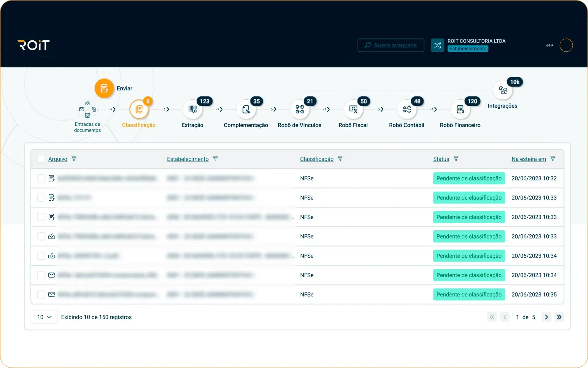Screen dimensions: 588x368
Task: Select the Extração stage label
Action: [x=192, y=125]
